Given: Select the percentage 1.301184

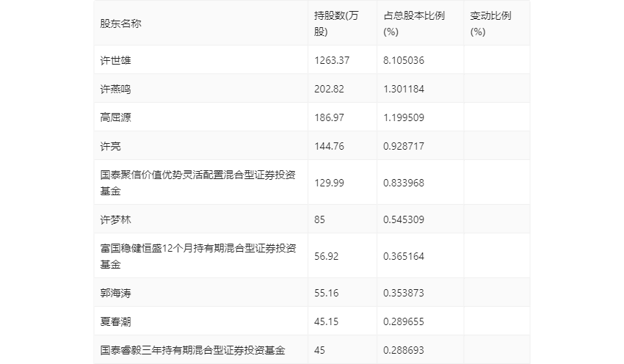Looking at the screenshot, I should tap(404, 89).
